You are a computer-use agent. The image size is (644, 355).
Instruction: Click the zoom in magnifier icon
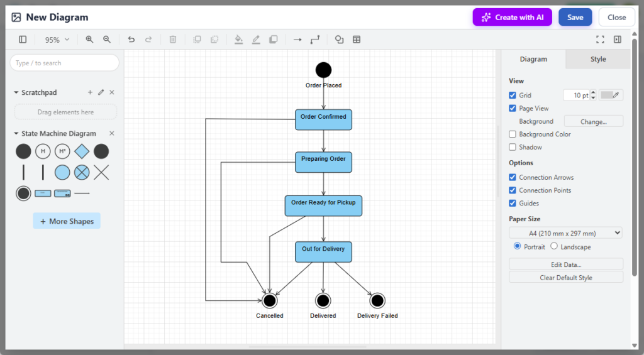(x=89, y=40)
